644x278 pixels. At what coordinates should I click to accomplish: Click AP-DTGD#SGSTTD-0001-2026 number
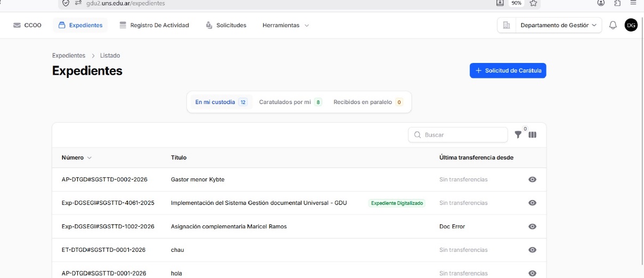tap(104, 274)
